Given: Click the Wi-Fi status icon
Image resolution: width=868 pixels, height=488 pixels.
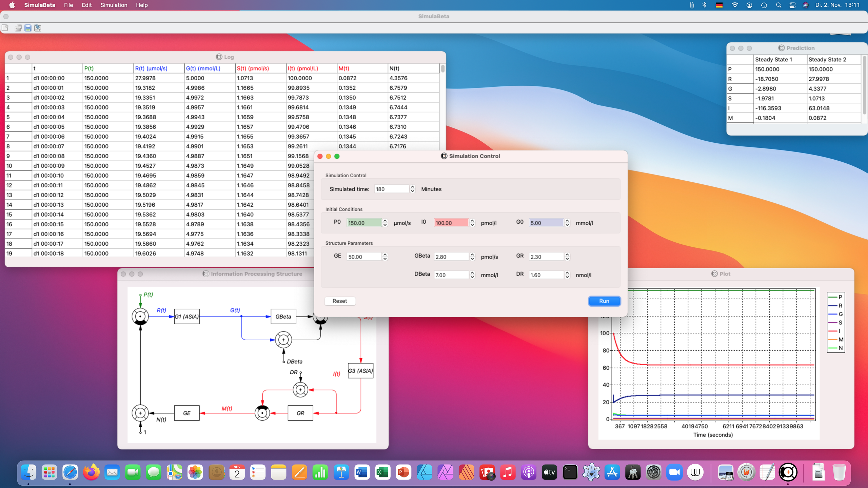Looking at the screenshot, I should pos(734,5).
